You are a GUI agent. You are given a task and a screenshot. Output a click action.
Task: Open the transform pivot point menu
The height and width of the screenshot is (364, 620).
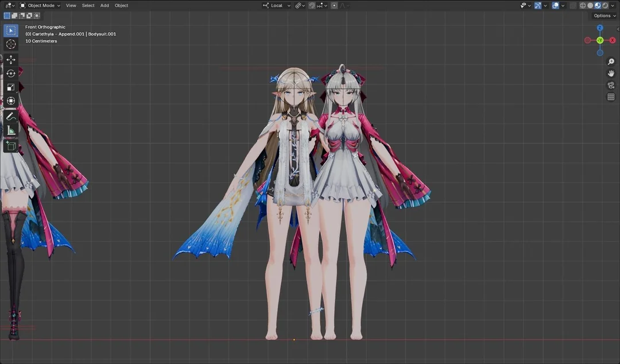300,6
